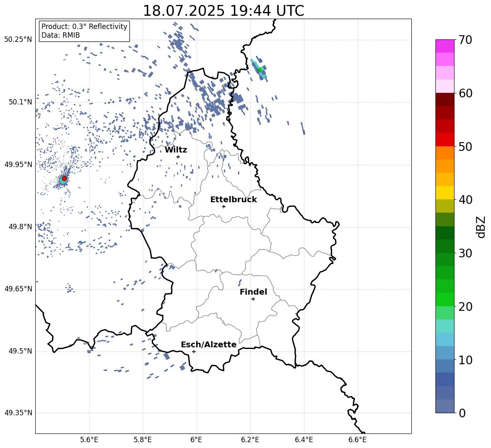This screenshot has height=448, width=491.
Task: Select the Wiltz city label
Action: coord(176,150)
